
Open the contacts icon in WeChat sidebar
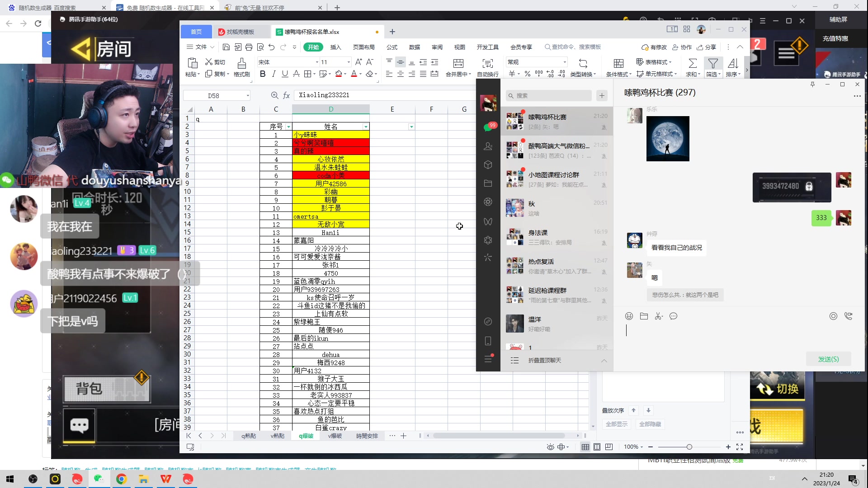tap(488, 146)
